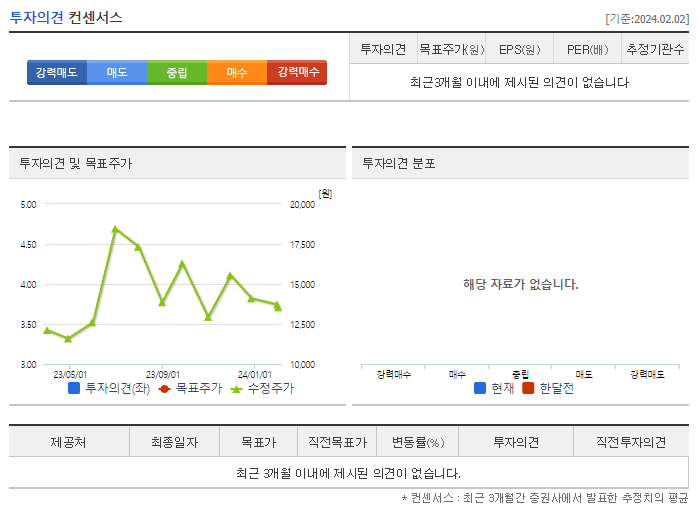The image size is (698, 516).
Task: Click the EPS(원) column header
Action: click(519, 49)
